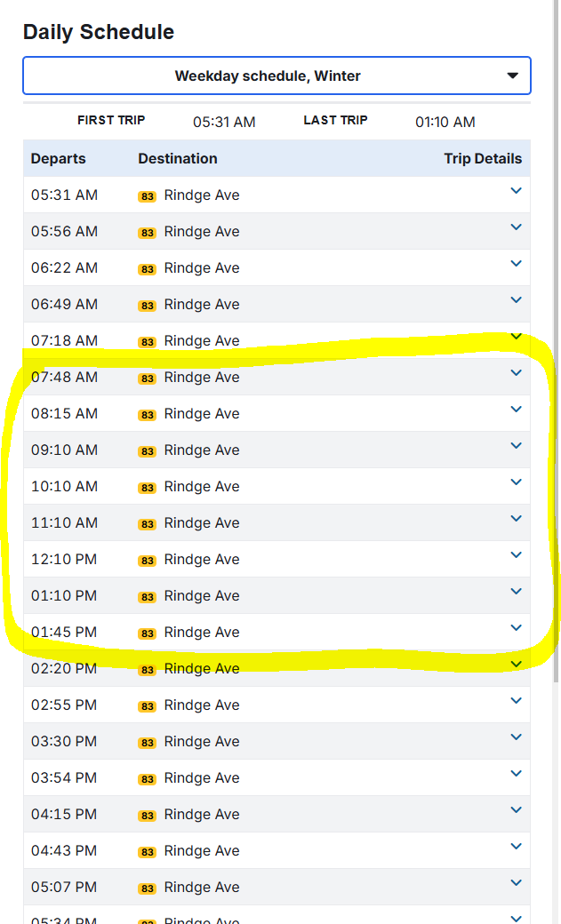
Task: Click the vertical scrollbar on the right
Action: 556,355
